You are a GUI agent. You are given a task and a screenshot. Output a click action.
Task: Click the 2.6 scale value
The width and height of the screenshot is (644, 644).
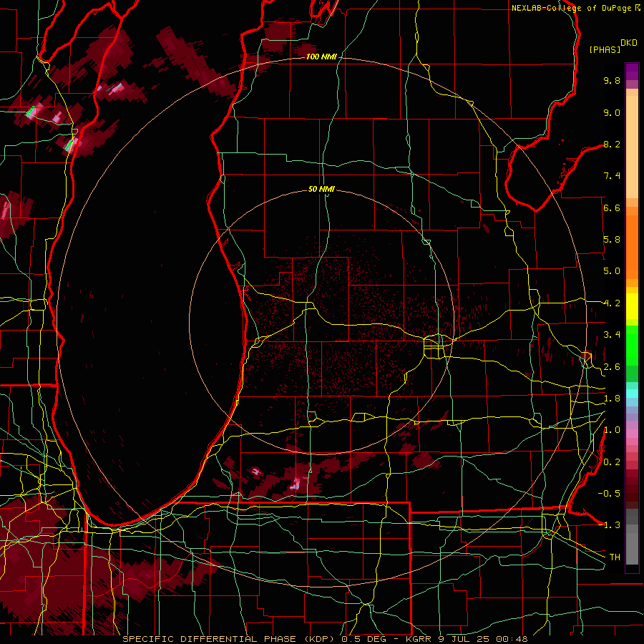click(x=612, y=367)
